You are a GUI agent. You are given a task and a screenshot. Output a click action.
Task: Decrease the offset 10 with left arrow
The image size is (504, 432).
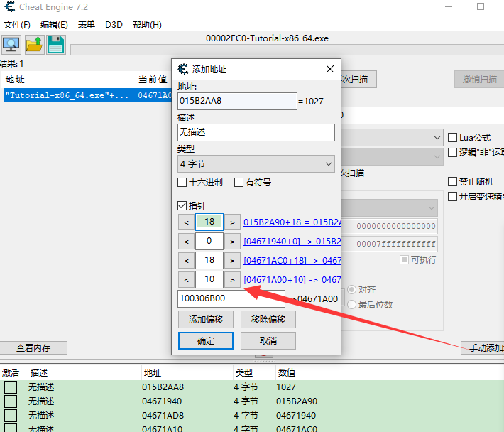pyautogui.click(x=186, y=280)
